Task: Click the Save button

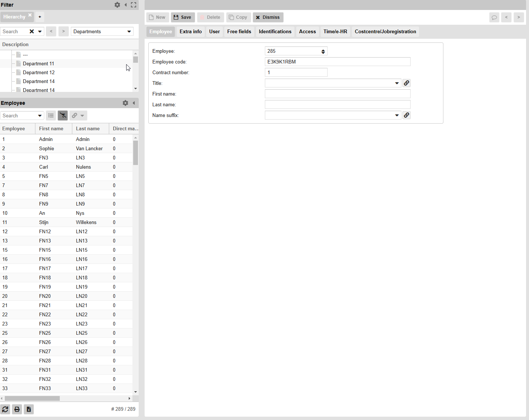Action: [183, 17]
